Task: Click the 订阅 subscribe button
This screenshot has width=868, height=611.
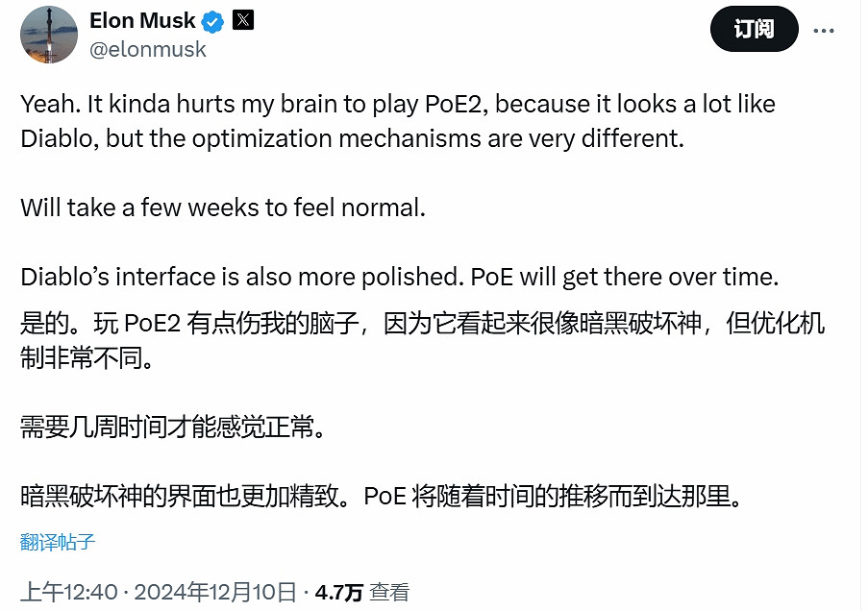Action: [754, 29]
